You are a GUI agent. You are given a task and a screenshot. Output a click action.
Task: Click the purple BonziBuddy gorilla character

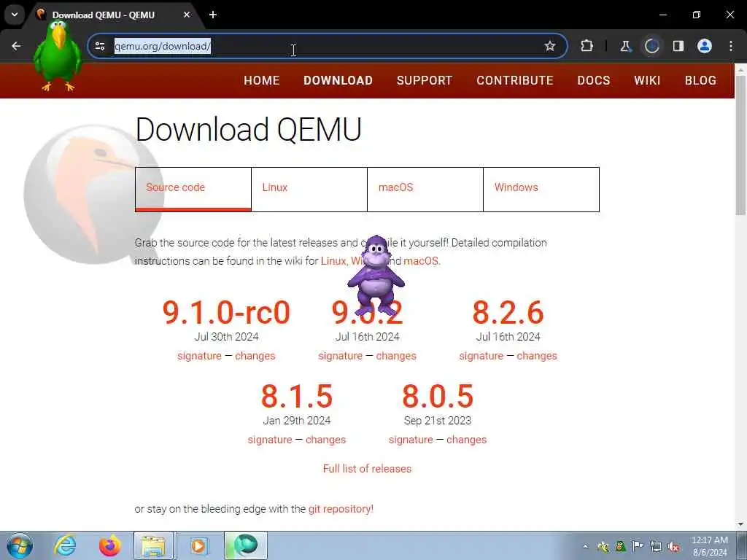click(x=376, y=275)
